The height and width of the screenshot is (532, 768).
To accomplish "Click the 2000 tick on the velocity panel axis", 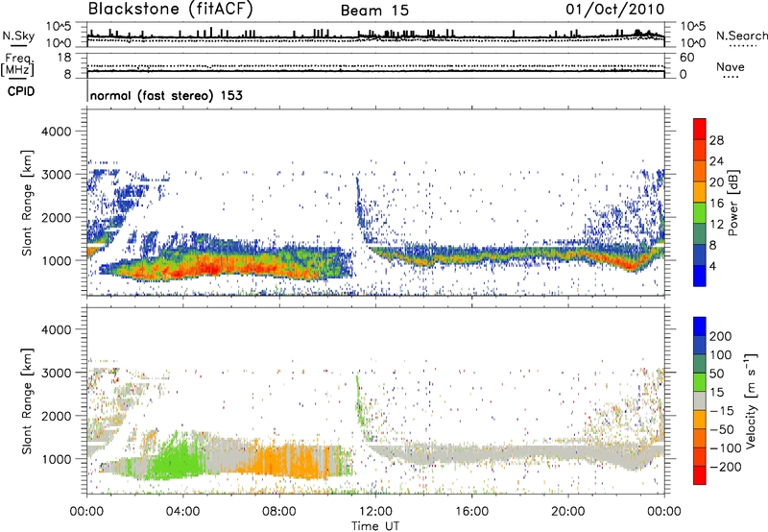I will click(56, 416).
